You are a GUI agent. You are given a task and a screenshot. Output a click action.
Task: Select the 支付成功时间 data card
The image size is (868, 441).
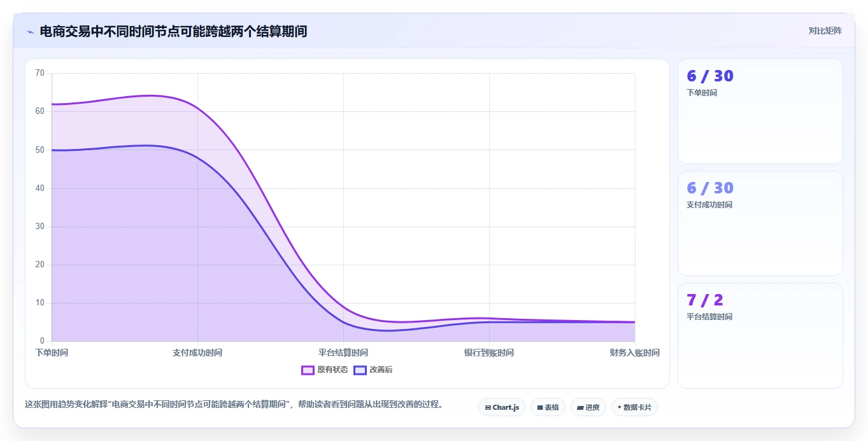pyautogui.click(x=760, y=223)
